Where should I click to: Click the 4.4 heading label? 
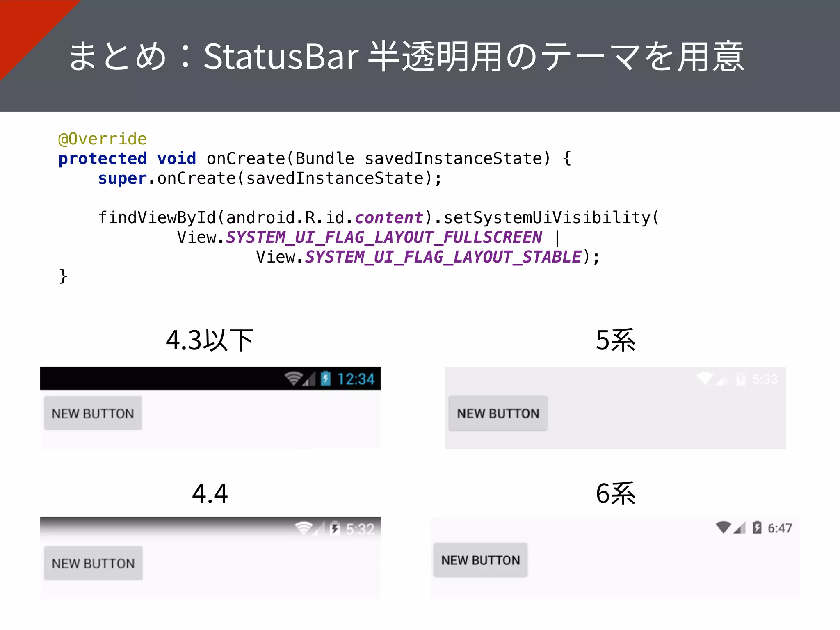(210, 493)
